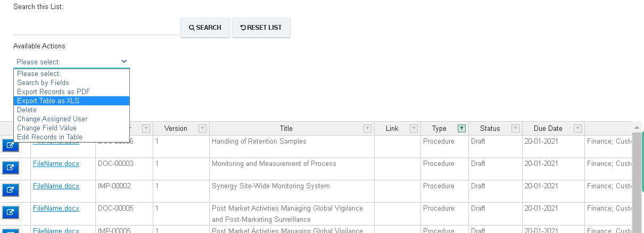Open the Status column filter icon
644x233 pixels.
point(515,128)
